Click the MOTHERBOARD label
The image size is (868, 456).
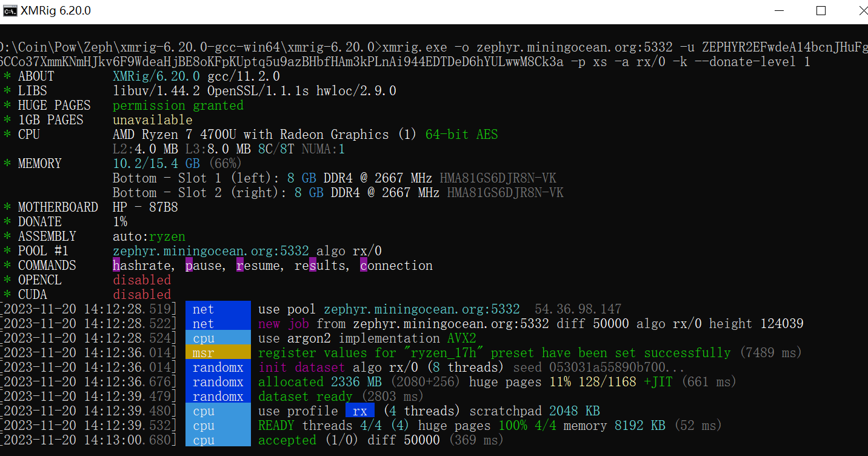58,207
